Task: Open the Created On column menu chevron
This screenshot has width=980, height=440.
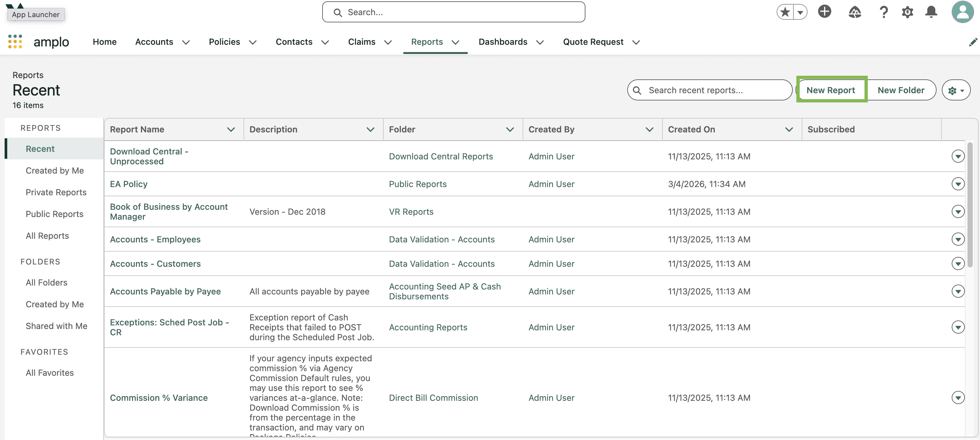Action: 789,129
